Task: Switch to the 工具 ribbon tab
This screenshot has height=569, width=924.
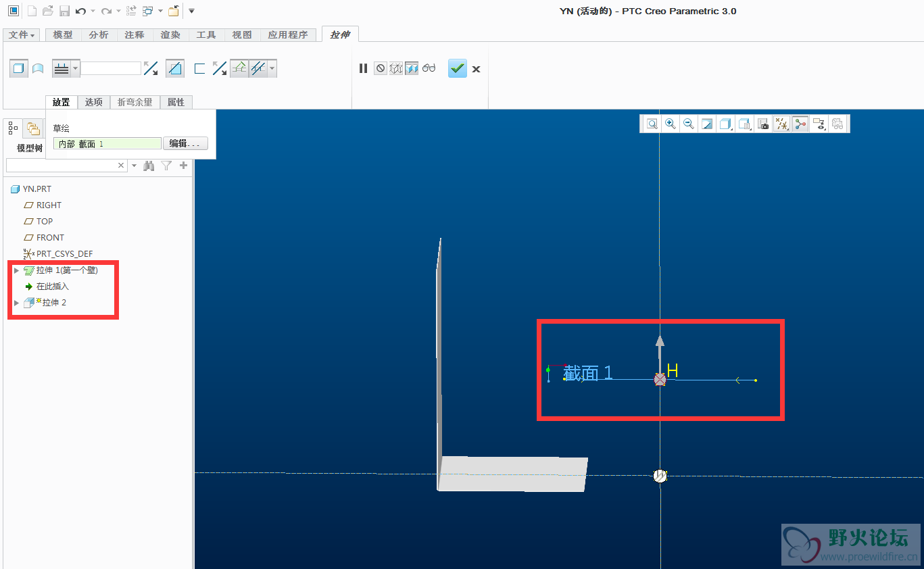Action: point(206,34)
